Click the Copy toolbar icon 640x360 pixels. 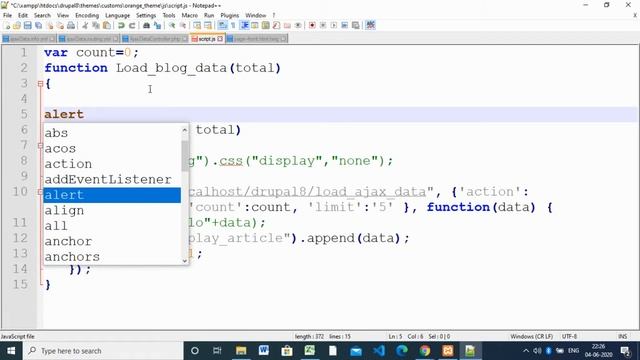tap(96, 25)
